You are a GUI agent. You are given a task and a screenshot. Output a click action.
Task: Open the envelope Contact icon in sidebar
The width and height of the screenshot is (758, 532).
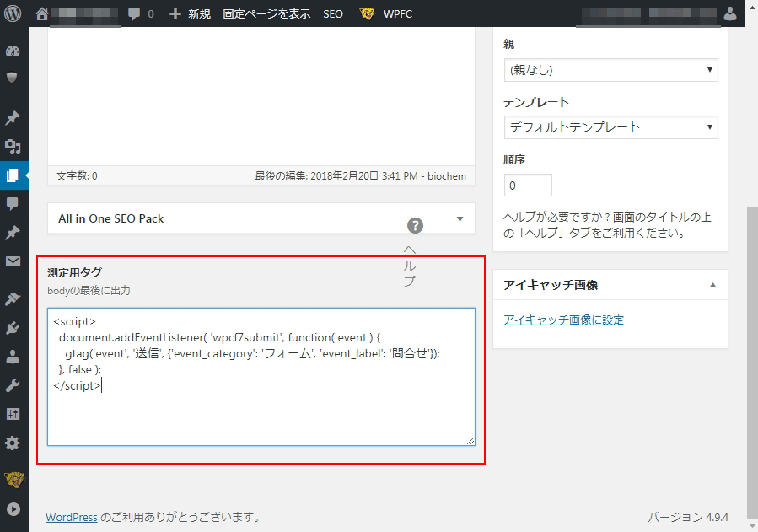pos(13,261)
